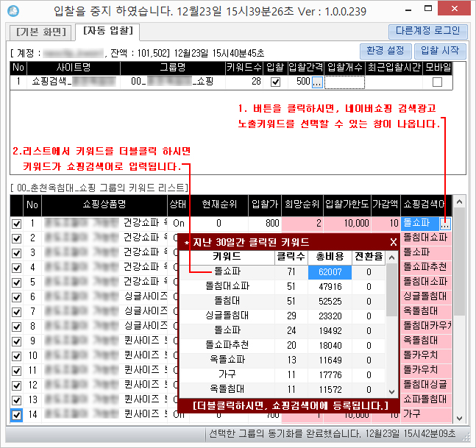Toggle checkbox for keyword row 7
The height and width of the screenshot is (448, 476).
(16, 312)
